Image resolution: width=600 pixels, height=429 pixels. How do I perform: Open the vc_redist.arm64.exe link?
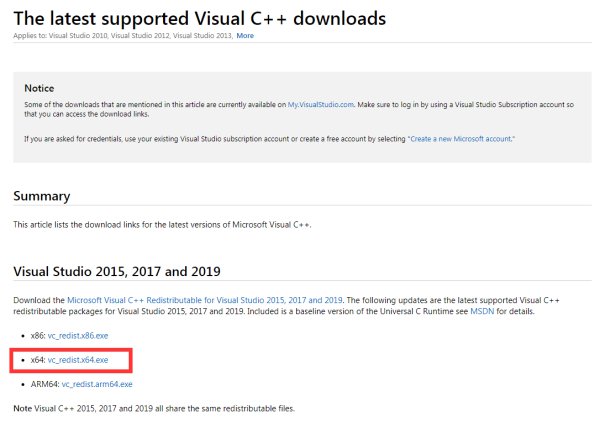click(97, 383)
